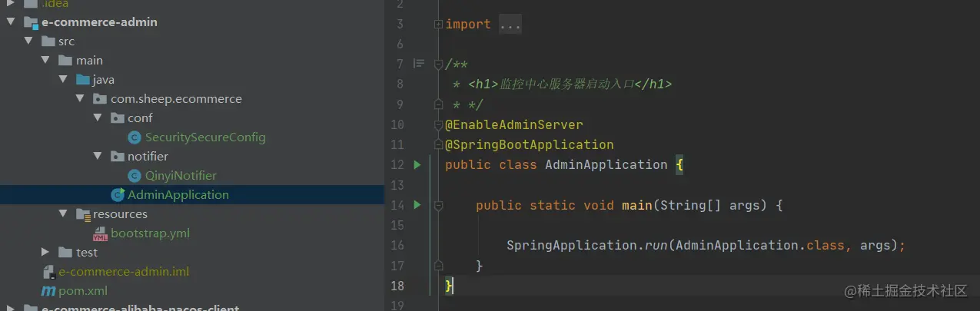Collapse the resources folder arrow

[x=63, y=214]
